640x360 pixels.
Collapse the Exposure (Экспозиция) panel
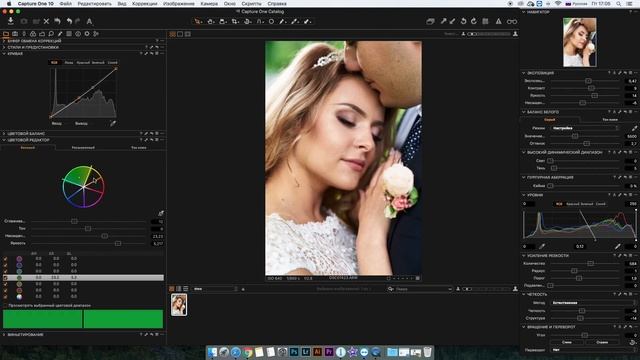click(524, 73)
